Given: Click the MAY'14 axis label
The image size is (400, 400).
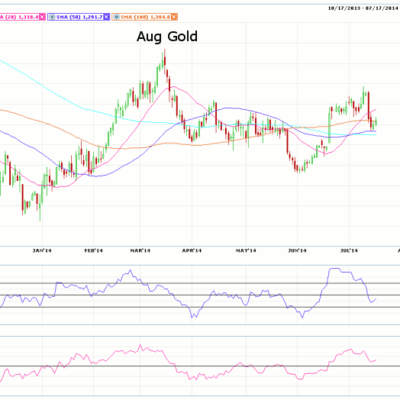Looking at the screenshot, I should pyautogui.click(x=246, y=251).
